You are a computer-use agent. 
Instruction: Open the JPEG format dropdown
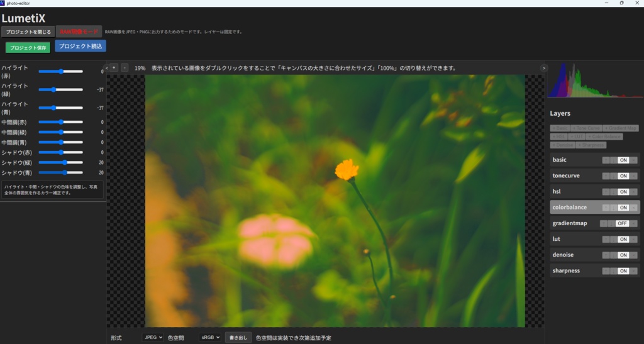pyautogui.click(x=153, y=338)
